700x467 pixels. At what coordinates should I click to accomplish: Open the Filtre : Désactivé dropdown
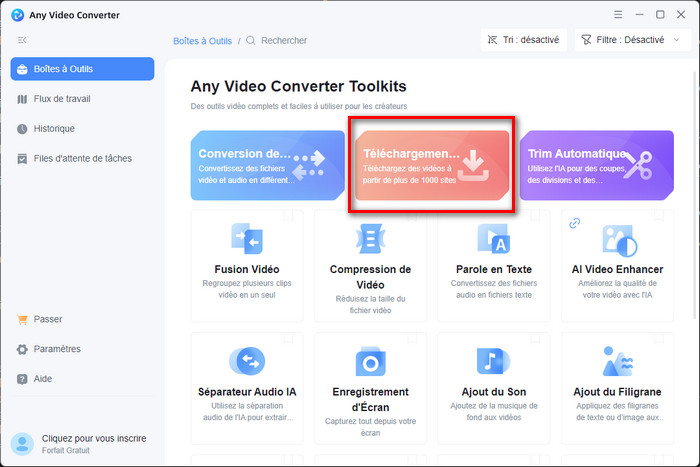(632, 40)
